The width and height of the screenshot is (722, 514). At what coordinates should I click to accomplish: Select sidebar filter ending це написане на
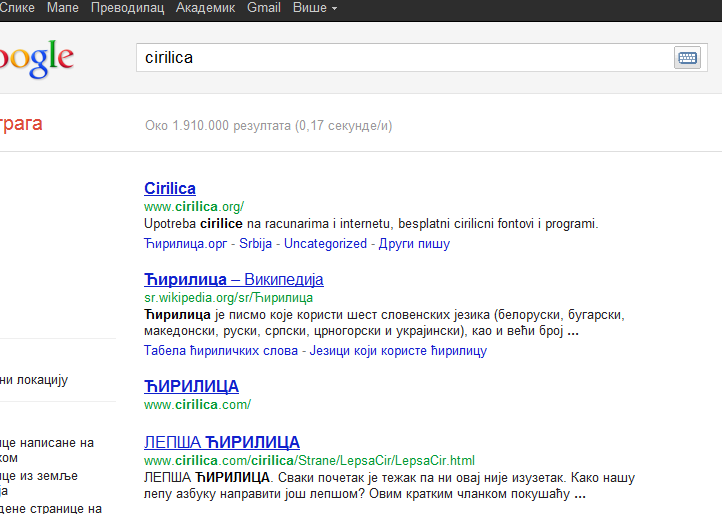coord(47,450)
